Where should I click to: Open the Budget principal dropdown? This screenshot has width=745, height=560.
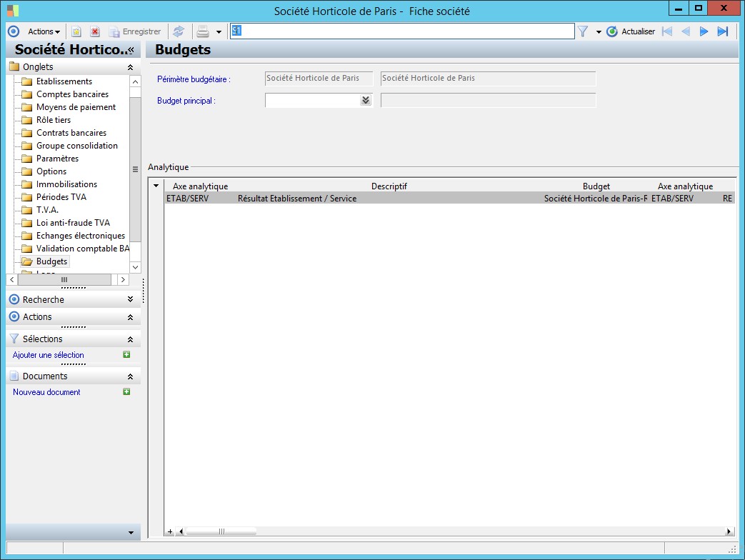[366, 100]
